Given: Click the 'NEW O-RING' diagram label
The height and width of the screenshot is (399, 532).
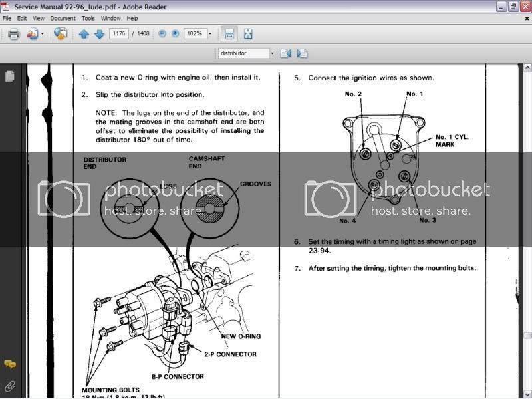Looking at the screenshot, I should click(x=241, y=336).
